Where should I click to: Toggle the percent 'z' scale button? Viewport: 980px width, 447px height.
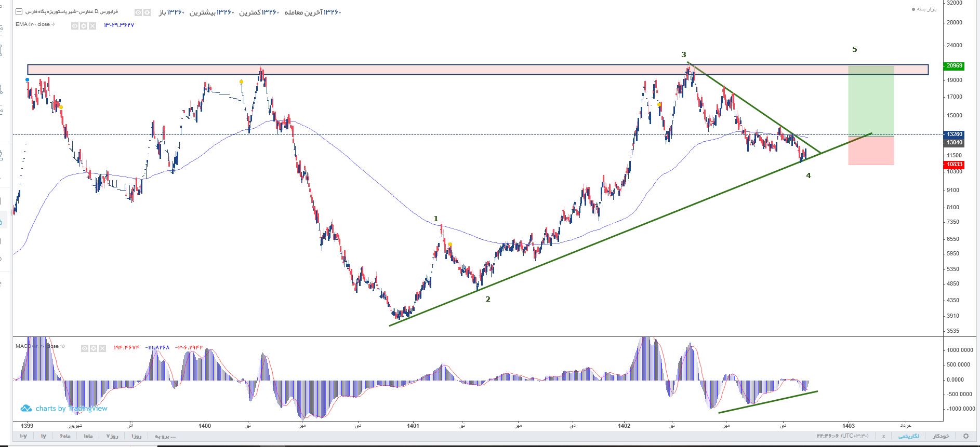(x=883, y=436)
